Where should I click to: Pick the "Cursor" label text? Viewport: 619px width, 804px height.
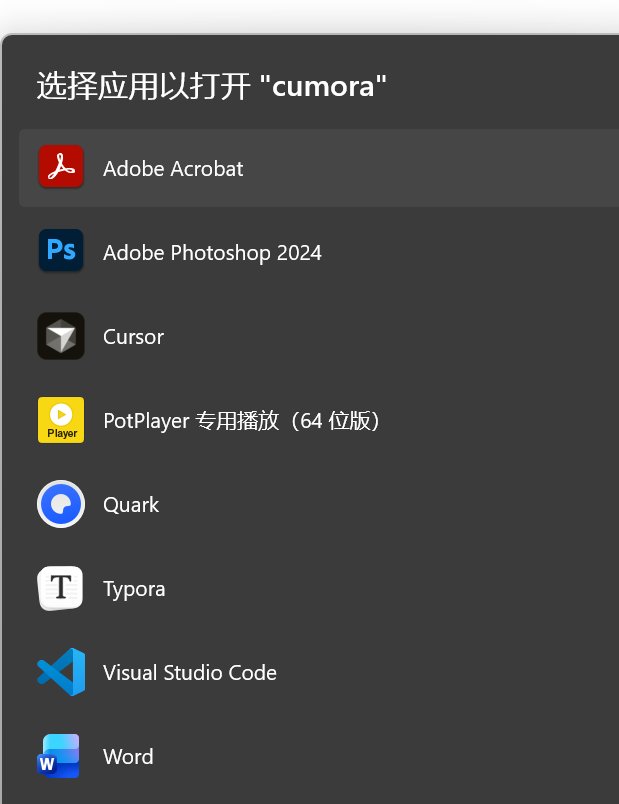[x=133, y=337]
